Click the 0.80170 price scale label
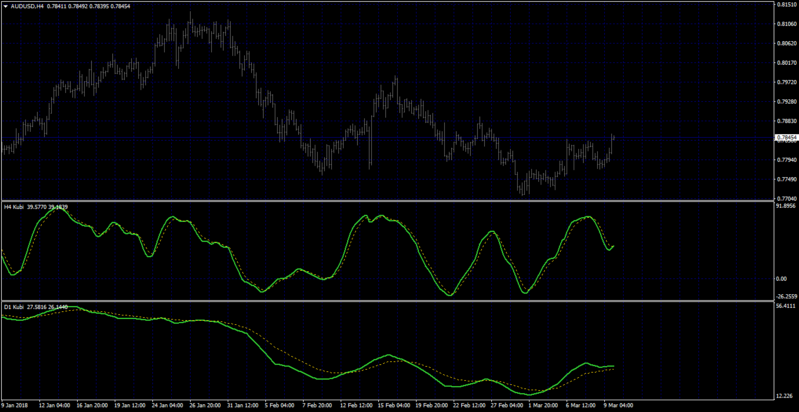Image resolution: width=799 pixels, height=412 pixels. [785, 63]
